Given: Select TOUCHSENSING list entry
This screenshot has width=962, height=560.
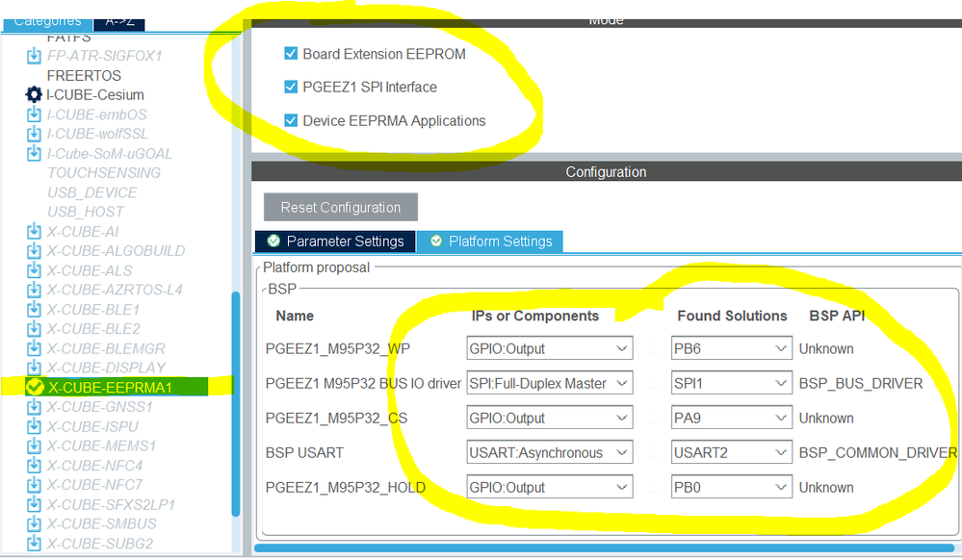Looking at the screenshot, I should 104,173.
